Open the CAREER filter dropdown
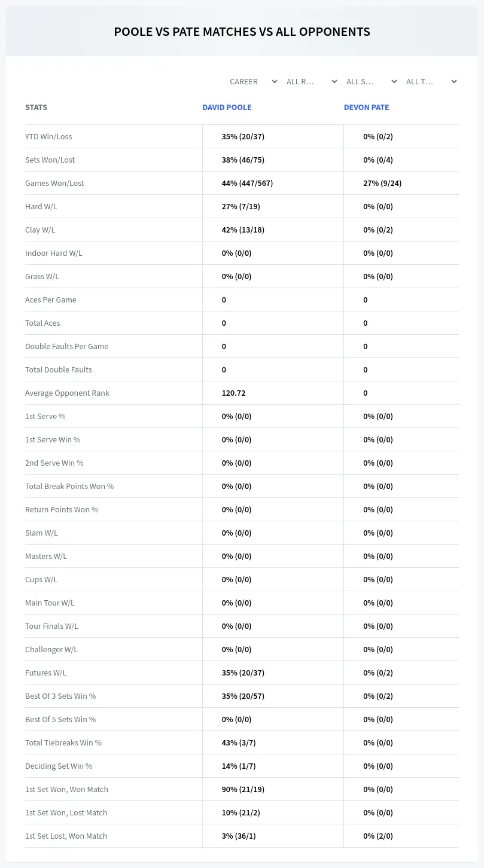Viewport: 484px width, 868px height. (253, 81)
